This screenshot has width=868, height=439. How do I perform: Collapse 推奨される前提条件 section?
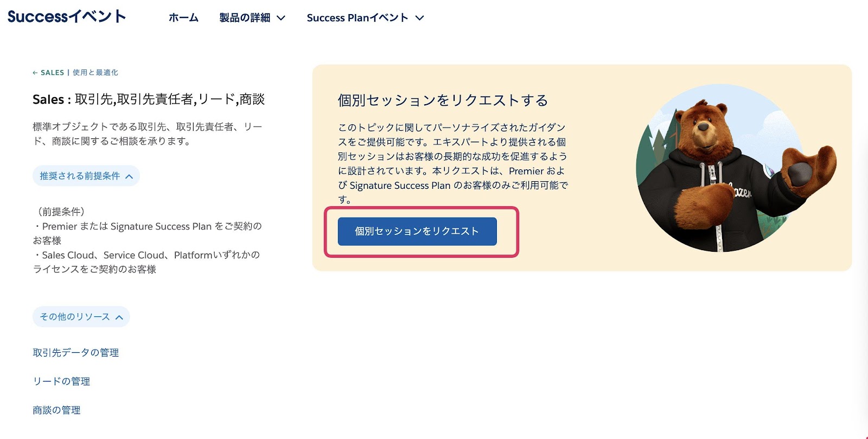86,176
